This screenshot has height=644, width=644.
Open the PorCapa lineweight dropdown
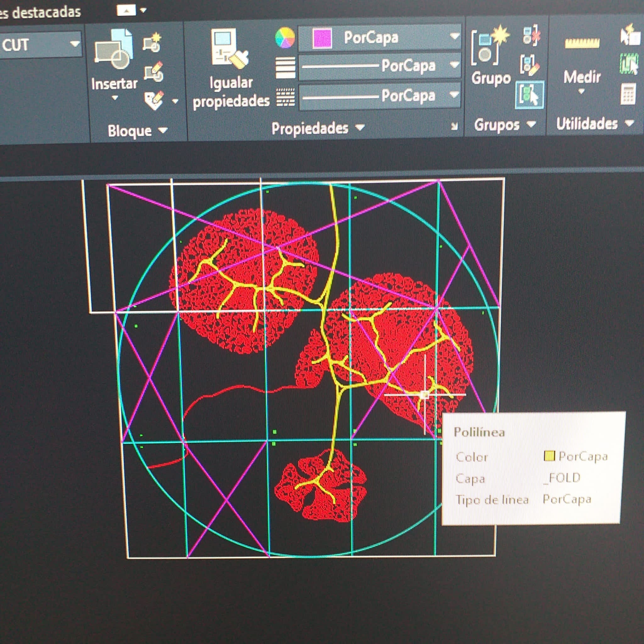click(x=454, y=64)
